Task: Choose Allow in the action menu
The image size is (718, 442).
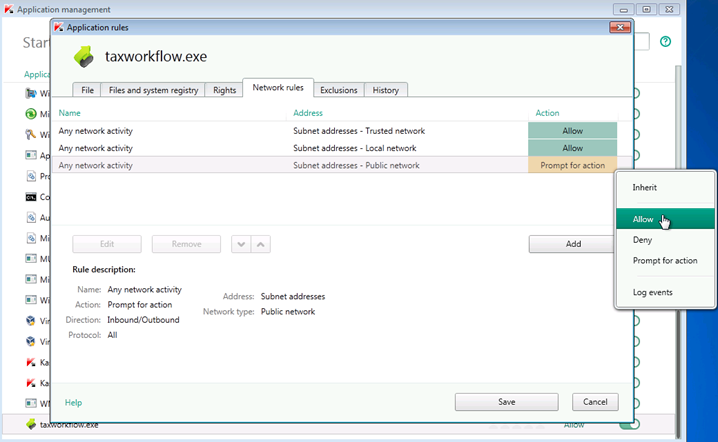Action: click(665, 219)
